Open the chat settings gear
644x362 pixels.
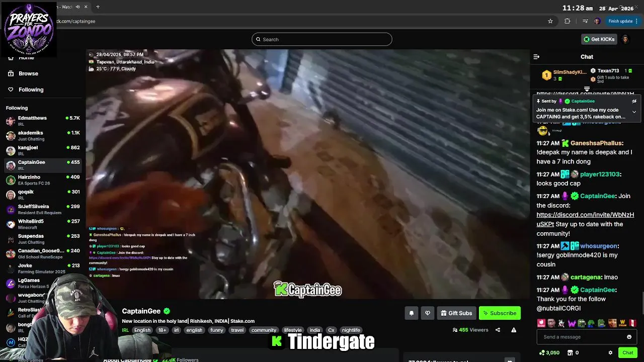coord(610,353)
